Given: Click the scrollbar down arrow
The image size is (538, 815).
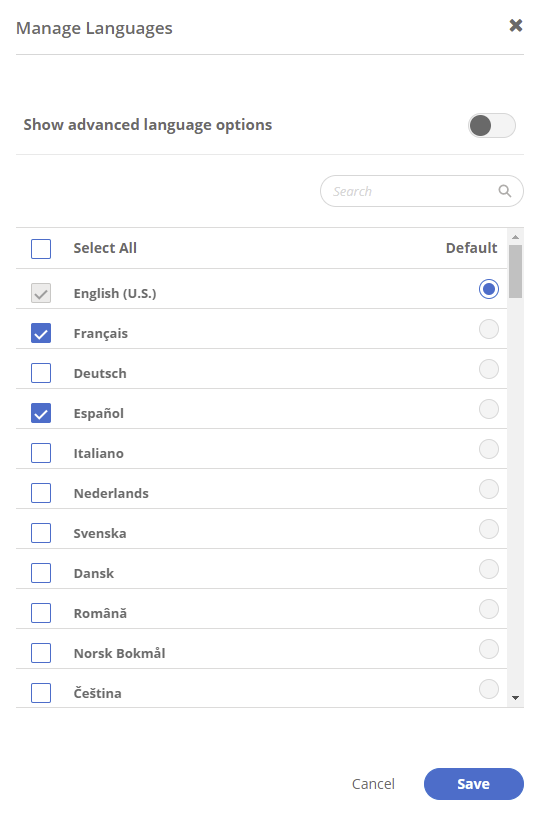Looking at the screenshot, I should (x=515, y=698).
